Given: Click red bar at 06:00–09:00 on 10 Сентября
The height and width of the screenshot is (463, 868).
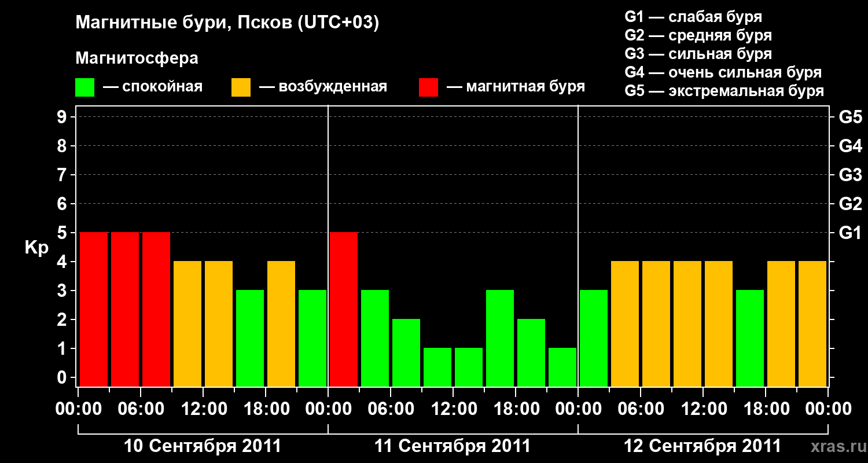Looking at the screenshot, I should (156, 309).
